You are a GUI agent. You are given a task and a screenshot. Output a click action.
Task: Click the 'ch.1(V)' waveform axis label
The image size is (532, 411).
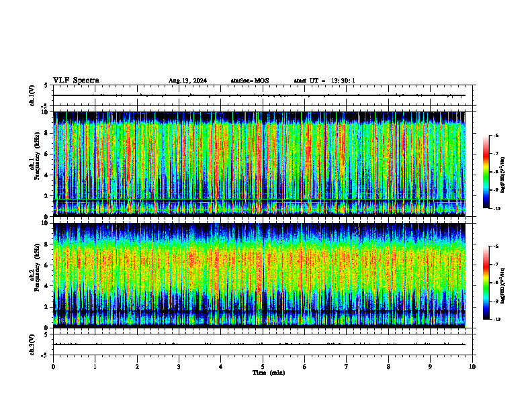(x=32, y=95)
